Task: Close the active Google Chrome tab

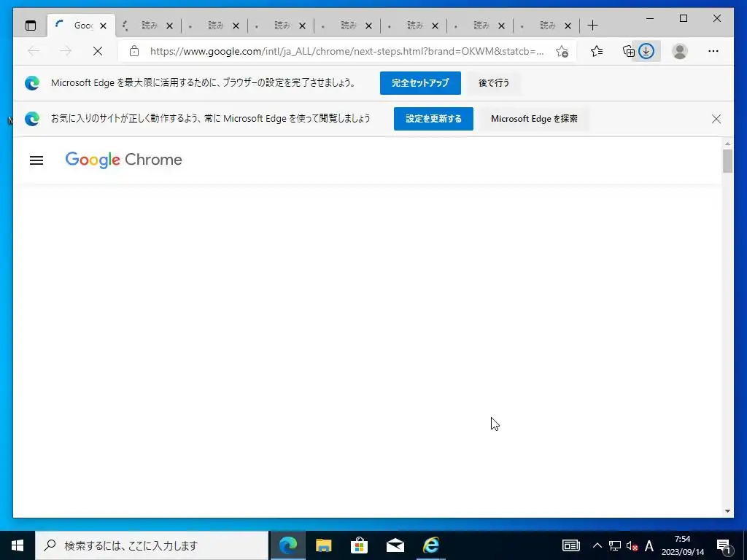Action: [104, 26]
